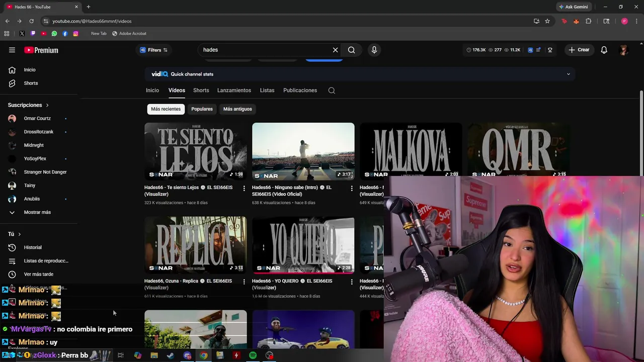Open the account avatar menu
Viewport: 644px width, 362px height.
click(x=624, y=50)
